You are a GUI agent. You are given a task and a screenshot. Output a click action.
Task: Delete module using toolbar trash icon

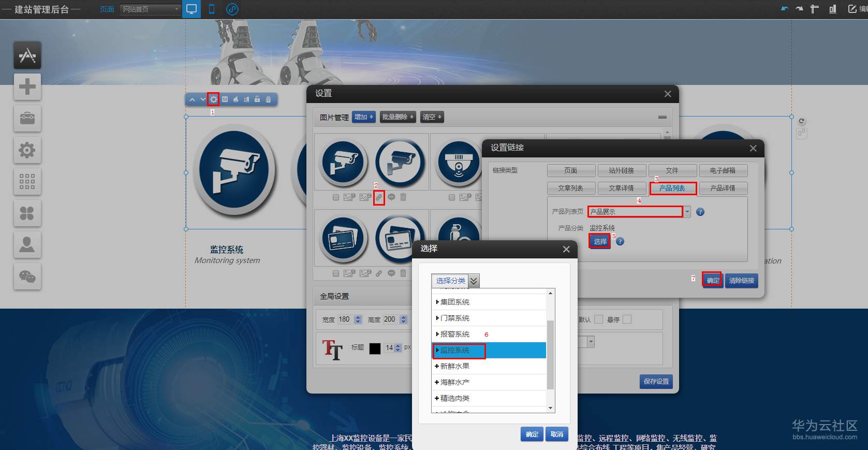click(x=268, y=99)
